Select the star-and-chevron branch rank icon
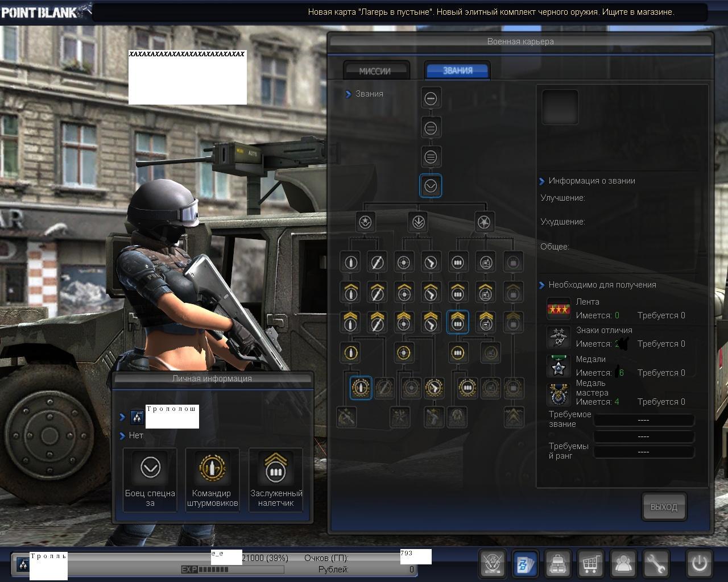 click(x=365, y=222)
